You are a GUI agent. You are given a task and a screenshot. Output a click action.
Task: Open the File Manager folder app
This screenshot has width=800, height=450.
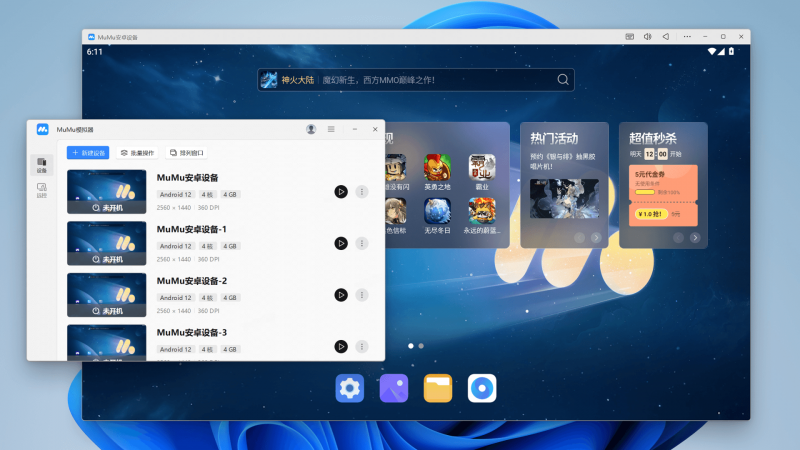click(x=438, y=388)
